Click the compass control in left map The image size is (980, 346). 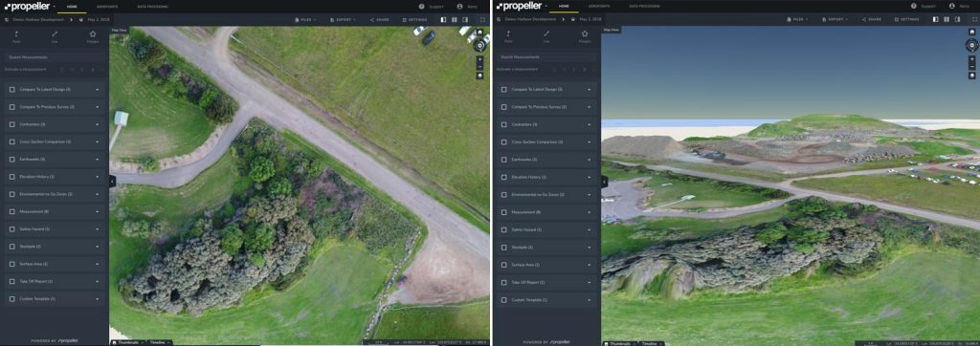click(x=480, y=45)
